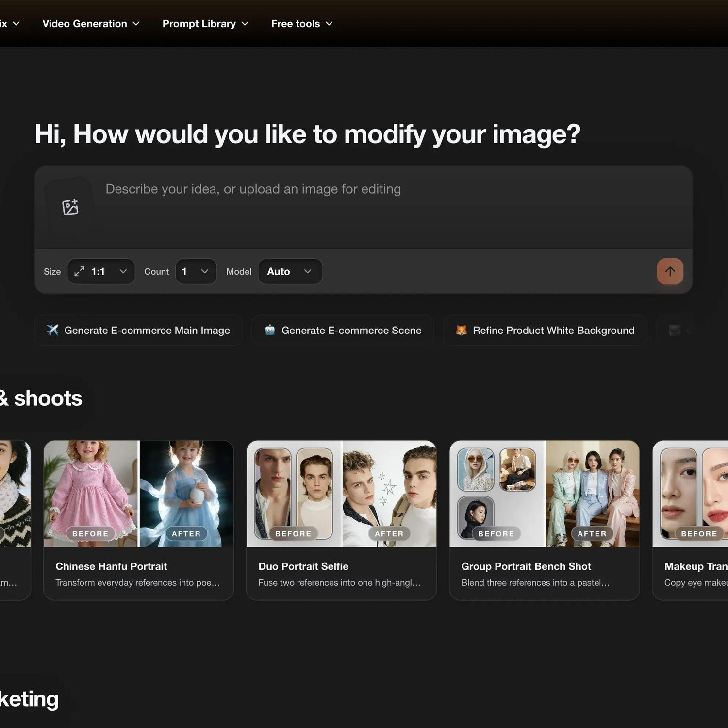The width and height of the screenshot is (728, 728).
Task: Expand the Model Auto dropdown
Action: point(290,271)
